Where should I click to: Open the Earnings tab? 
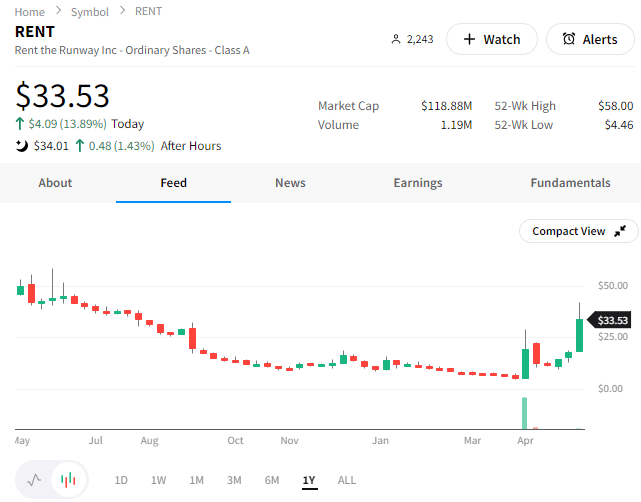click(x=418, y=183)
